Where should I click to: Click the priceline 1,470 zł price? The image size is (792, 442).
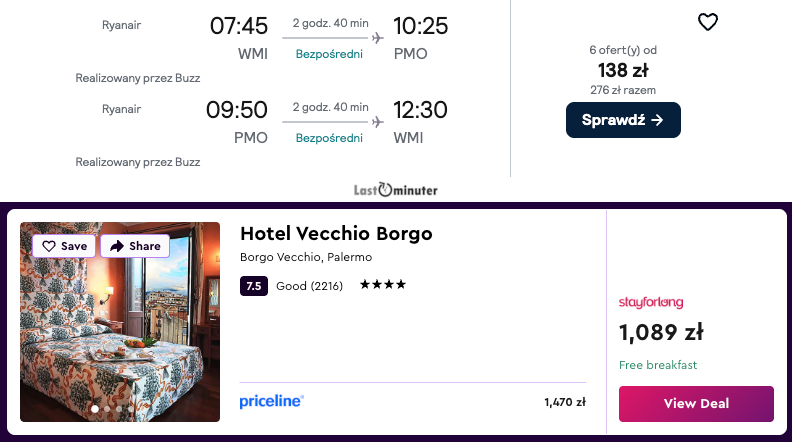pos(564,403)
